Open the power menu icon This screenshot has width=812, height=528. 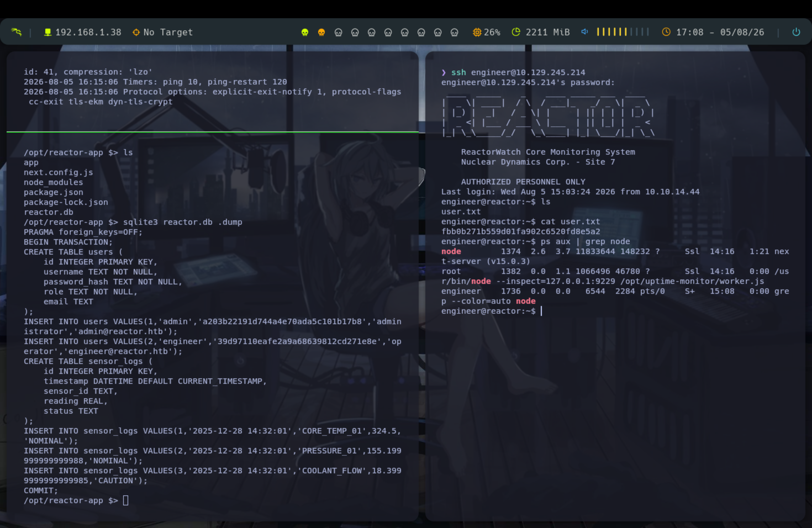coord(796,32)
